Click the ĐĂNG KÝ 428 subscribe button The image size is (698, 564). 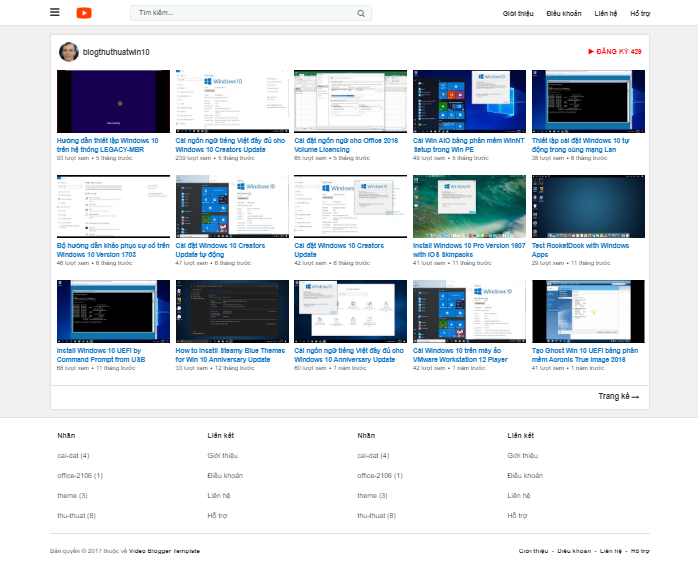615,52
